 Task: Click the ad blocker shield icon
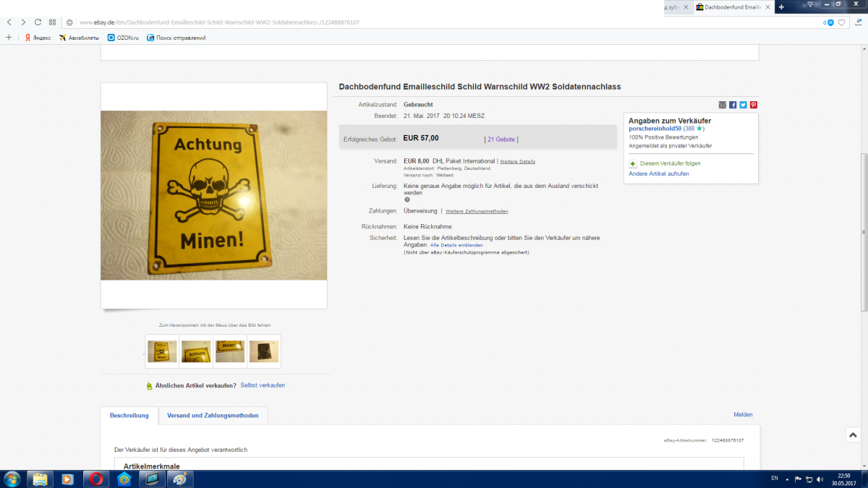(830, 22)
